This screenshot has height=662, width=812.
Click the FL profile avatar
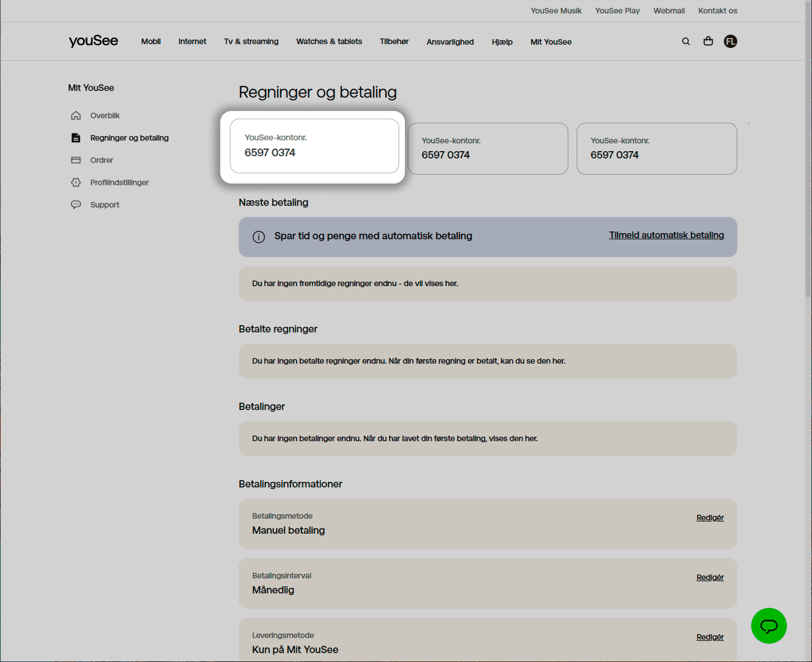(x=731, y=41)
